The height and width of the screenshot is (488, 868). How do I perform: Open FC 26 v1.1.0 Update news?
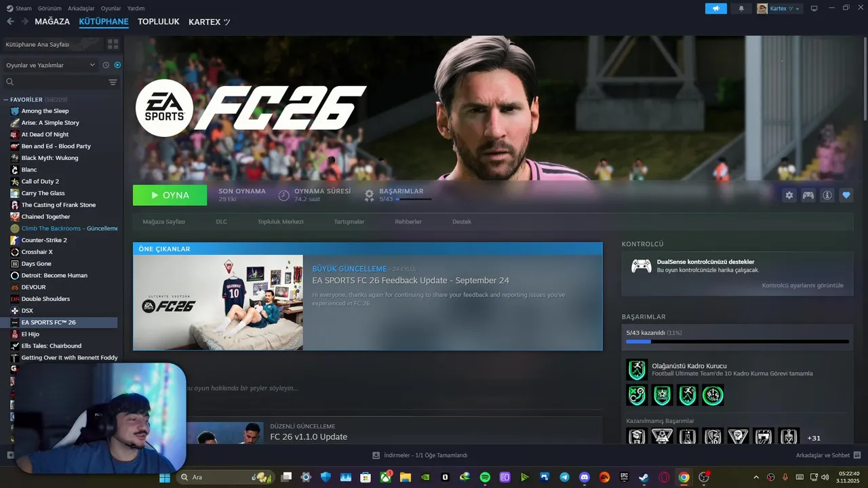click(309, 437)
